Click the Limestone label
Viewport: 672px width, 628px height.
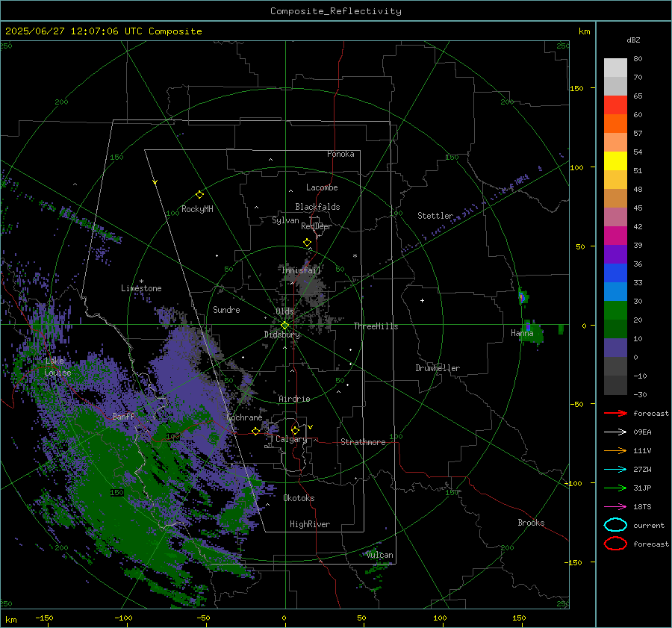[141, 288]
